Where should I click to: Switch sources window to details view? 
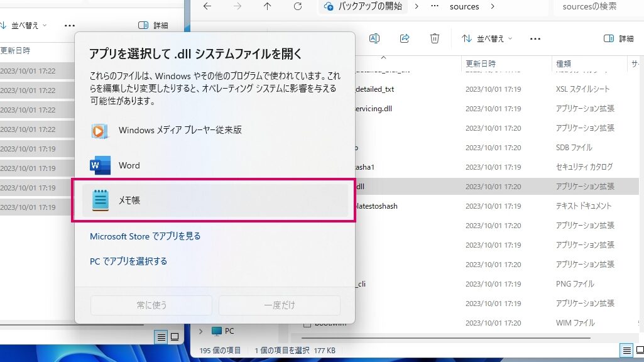coord(627,351)
